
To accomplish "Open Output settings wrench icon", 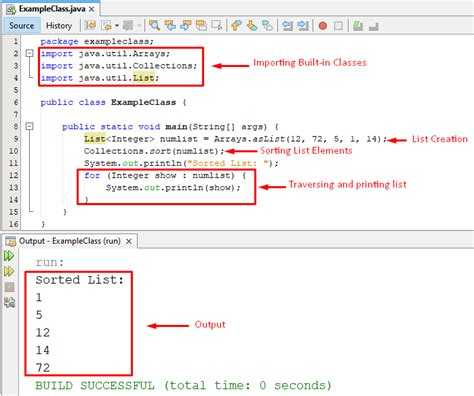I will point(9,302).
